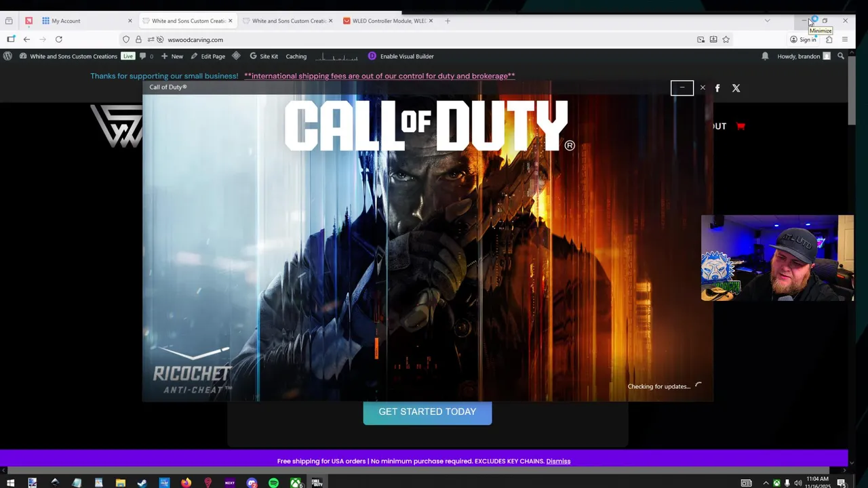Screen dimensions: 868x488
Task: Open the Firefox hamburger menu
Action: pos(845,39)
